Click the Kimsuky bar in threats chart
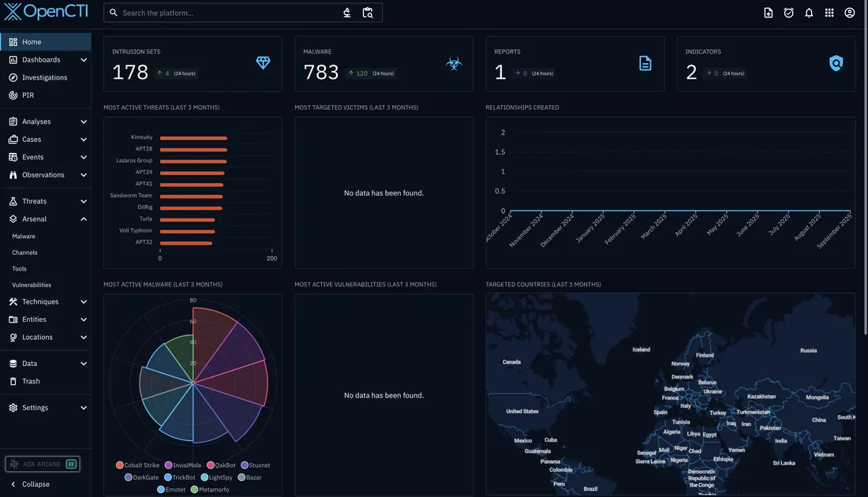The image size is (868, 497). tap(194, 138)
